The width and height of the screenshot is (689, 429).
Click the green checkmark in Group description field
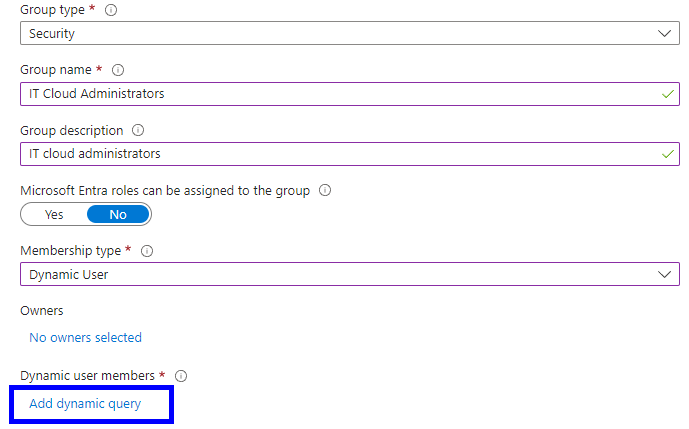coord(667,154)
